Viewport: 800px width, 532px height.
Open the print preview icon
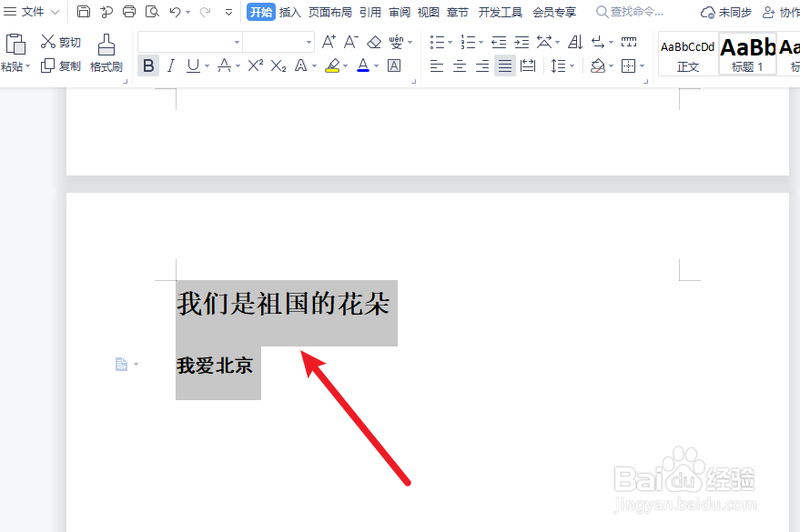(152, 12)
